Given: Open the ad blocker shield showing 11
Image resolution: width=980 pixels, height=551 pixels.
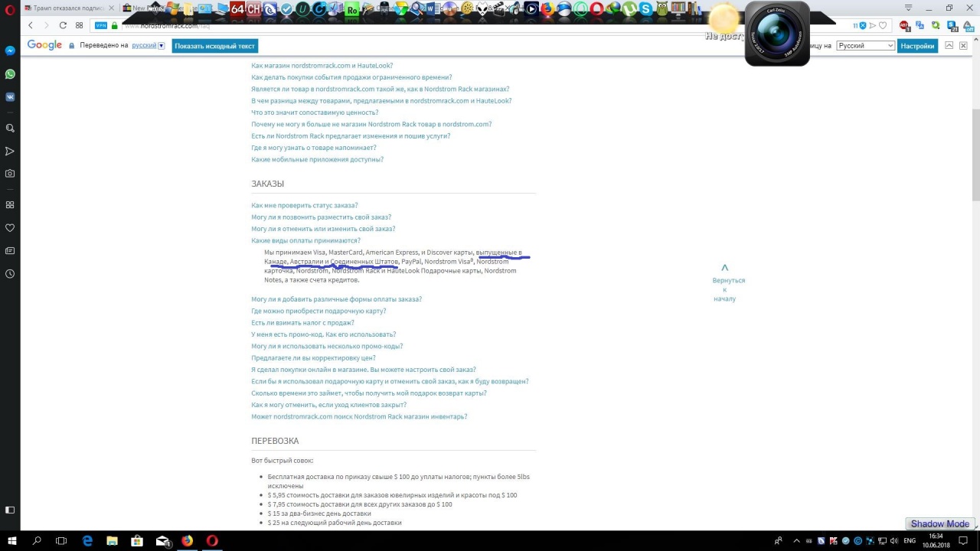Looking at the screenshot, I should click(860, 25).
